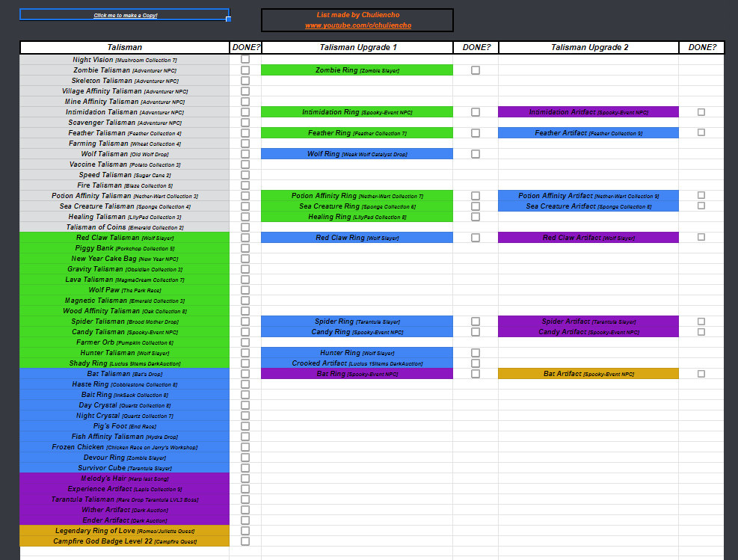The height and width of the screenshot is (560, 738).
Task: Tick the Zombie Talisman done checkbox
Action: click(x=245, y=70)
